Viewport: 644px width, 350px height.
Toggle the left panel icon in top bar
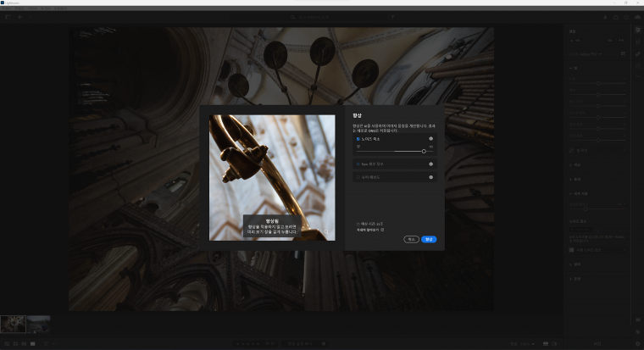pyautogui.click(x=8, y=17)
